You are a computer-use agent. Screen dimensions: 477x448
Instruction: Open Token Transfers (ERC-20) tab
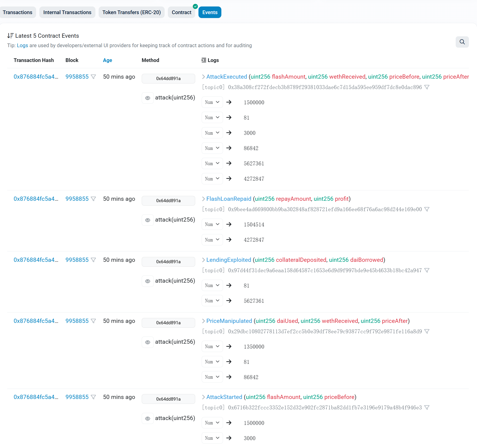coord(132,12)
